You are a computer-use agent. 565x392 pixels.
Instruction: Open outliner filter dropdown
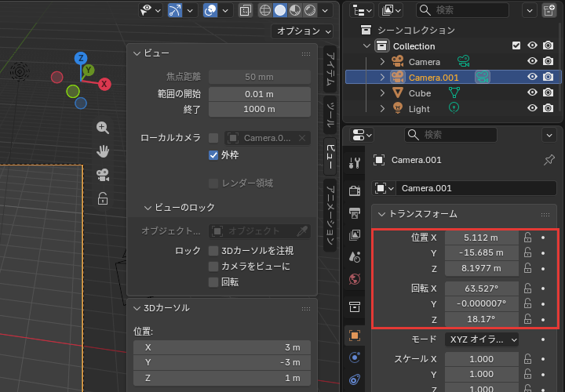tap(530, 10)
